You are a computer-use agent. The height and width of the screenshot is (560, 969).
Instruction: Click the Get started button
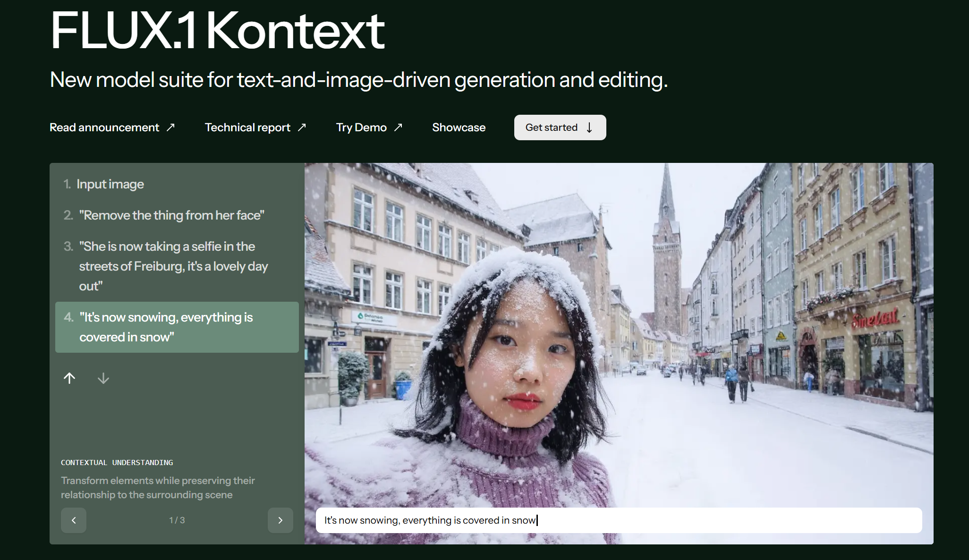click(x=560, y=127)
